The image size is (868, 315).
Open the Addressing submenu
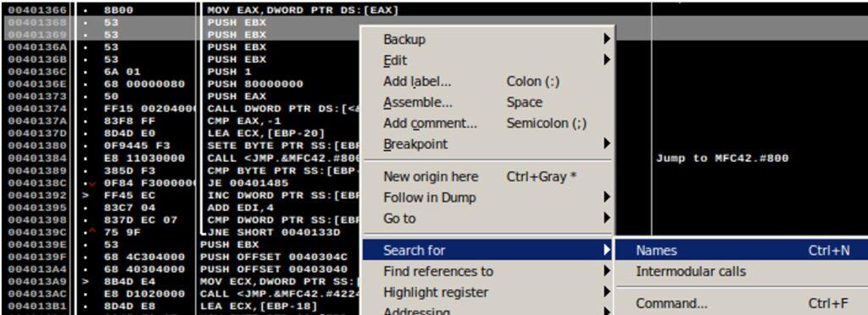(x=487, y=311)
